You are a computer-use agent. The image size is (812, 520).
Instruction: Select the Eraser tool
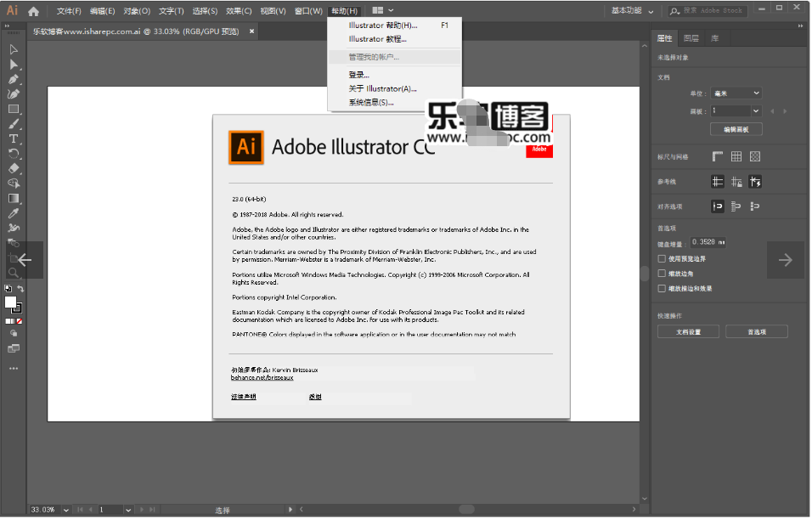(x=14, y=168)
